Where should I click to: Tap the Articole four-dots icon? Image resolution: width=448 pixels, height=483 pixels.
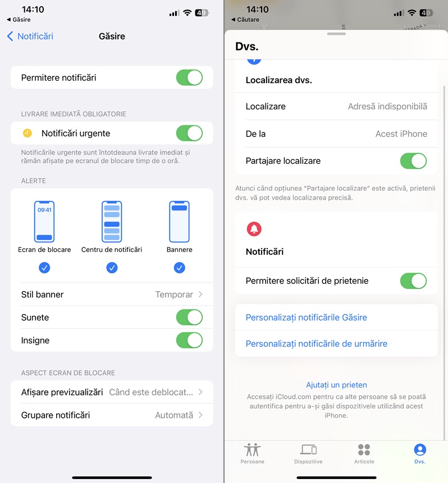[364, 450]
